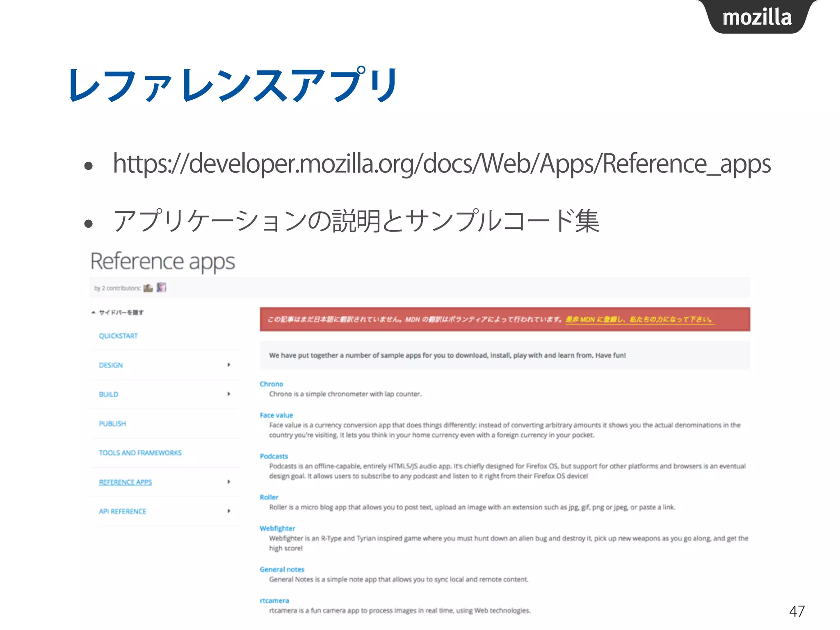Screen dimensions: 840x630
Task: Click the developer.mozilla.org Reference_apps URL
Action: [442, 164]
